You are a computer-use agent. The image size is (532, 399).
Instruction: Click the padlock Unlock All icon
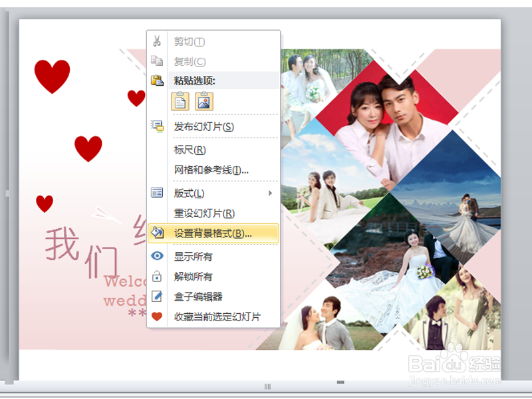157,276
